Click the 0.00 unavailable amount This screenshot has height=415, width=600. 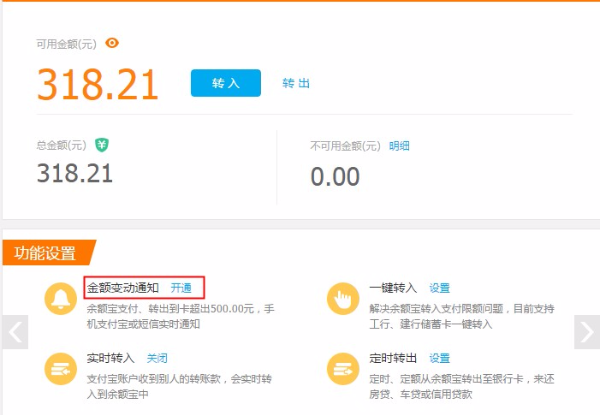(x=335, y=177)
